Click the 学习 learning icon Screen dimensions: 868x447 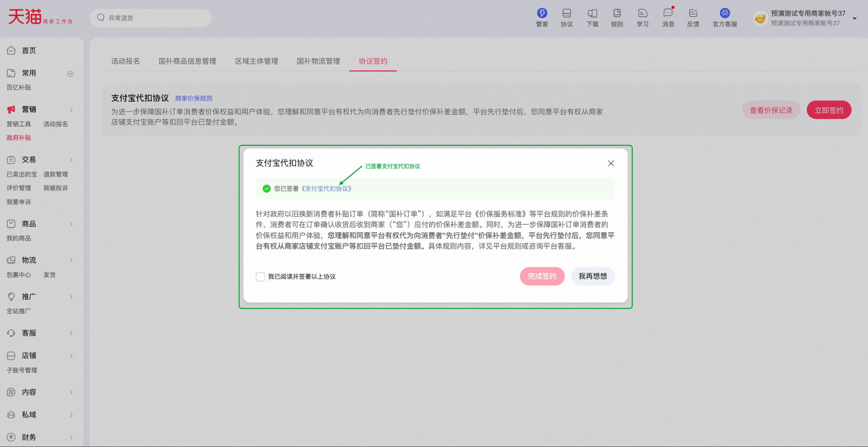(x=642, y=14)
